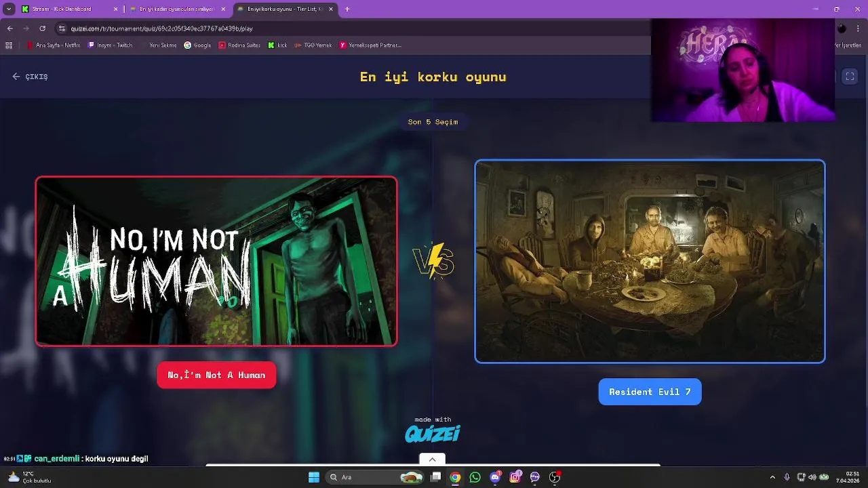This screenshot has height=488, width=868.
Task: Open volume control tray icon
Action: (x=812, y=477)
